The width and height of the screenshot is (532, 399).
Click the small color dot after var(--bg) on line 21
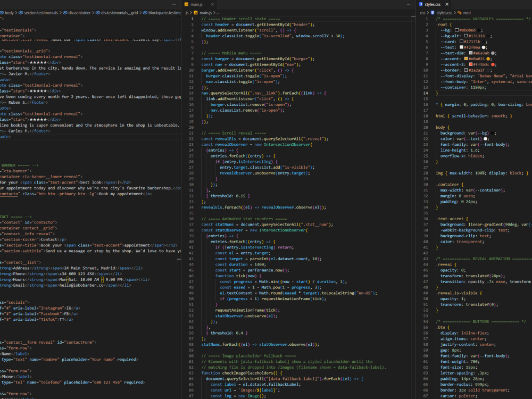pos(493,134)
